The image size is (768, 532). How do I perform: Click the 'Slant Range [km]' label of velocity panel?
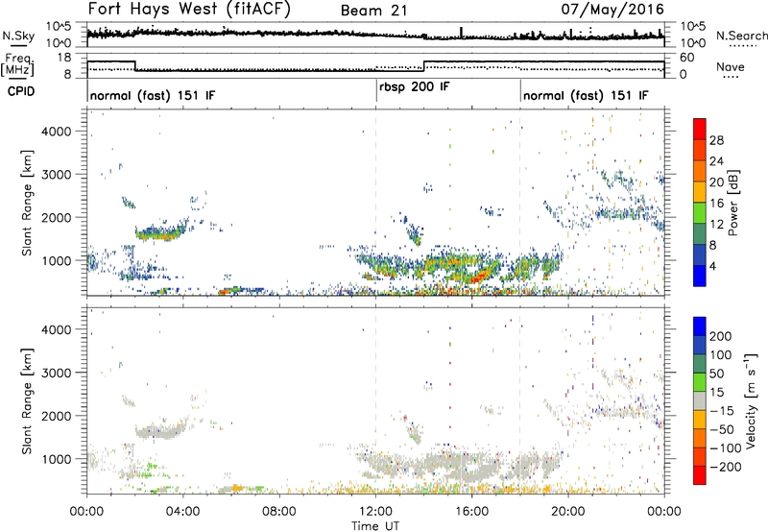[x=27, y=400]
